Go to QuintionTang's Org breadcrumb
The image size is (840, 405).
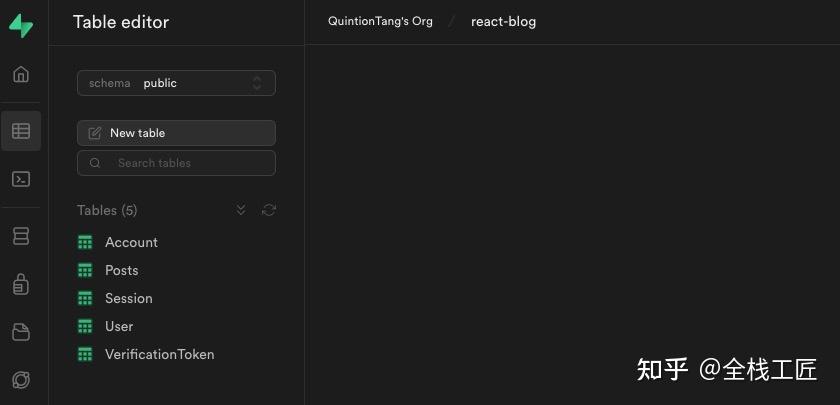click(380, 21)
